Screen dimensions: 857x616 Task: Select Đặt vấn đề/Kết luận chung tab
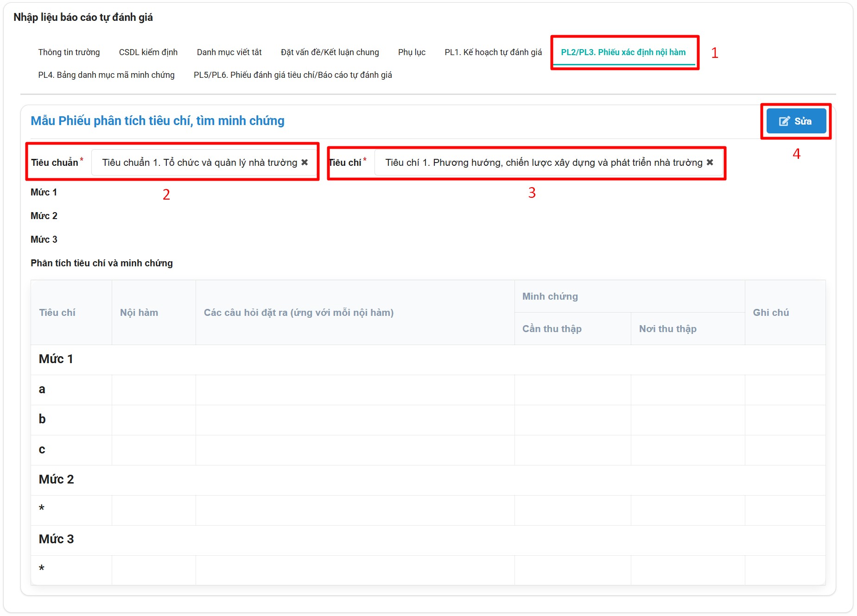pos(330,52)
